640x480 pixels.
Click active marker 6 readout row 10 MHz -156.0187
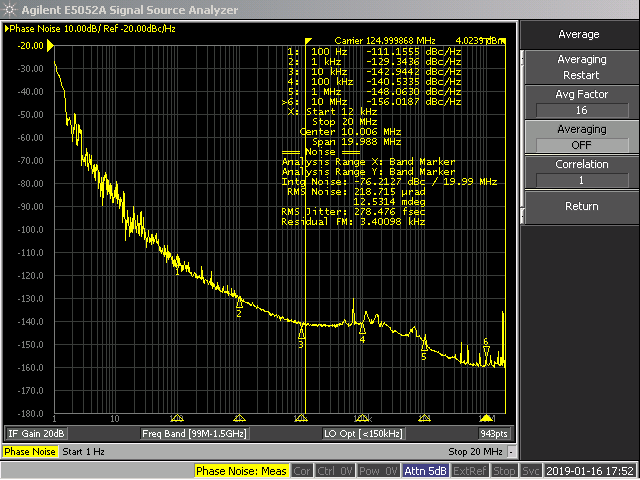point(371,102)
